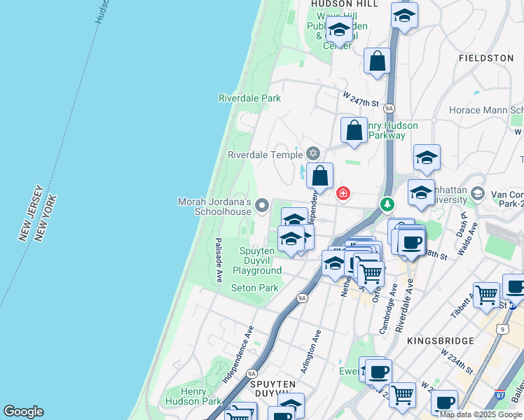Viewport: 524px width, 420px height.
Task: Click the Palisade Ave street label
Action: (219, 260)
